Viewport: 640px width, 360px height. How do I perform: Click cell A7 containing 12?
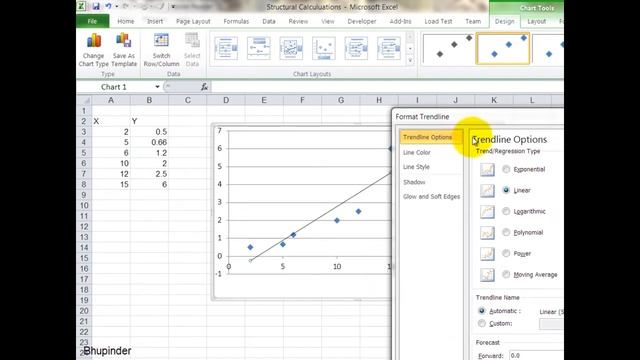(x=111, y=174)
